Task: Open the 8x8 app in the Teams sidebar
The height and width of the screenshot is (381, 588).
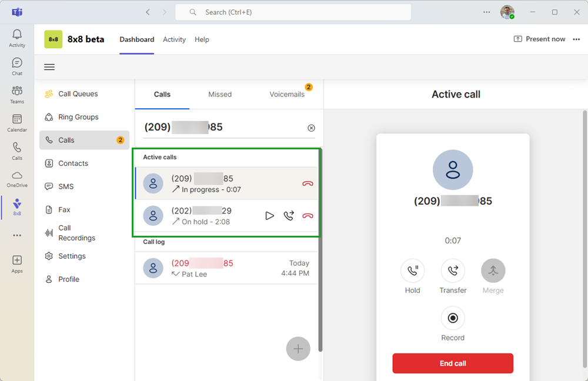Action: (17, 207)
